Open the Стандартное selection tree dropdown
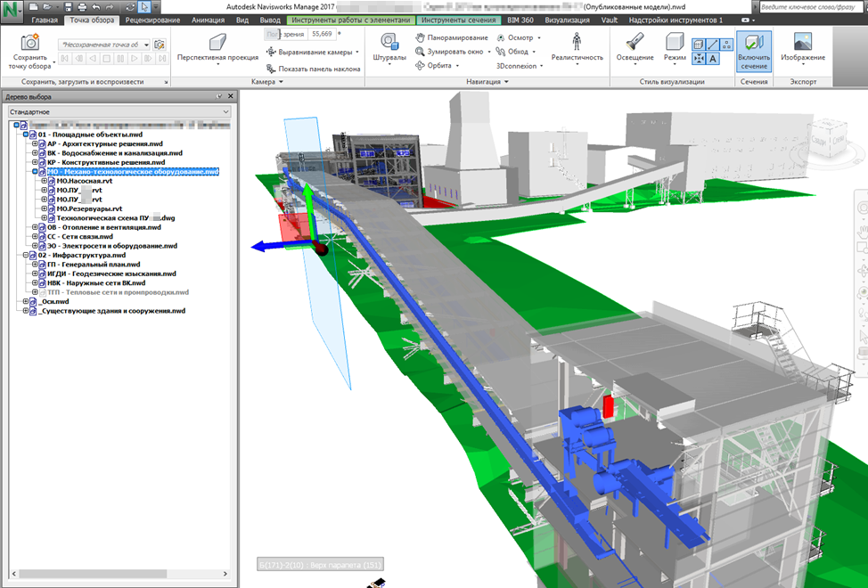 tap(119, 111)
